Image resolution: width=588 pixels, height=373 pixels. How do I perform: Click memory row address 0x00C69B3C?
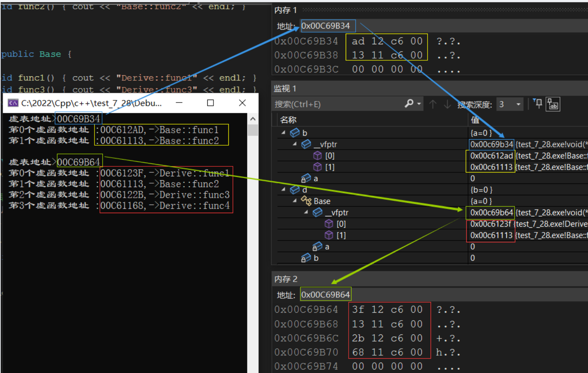[x=306, y=69]
